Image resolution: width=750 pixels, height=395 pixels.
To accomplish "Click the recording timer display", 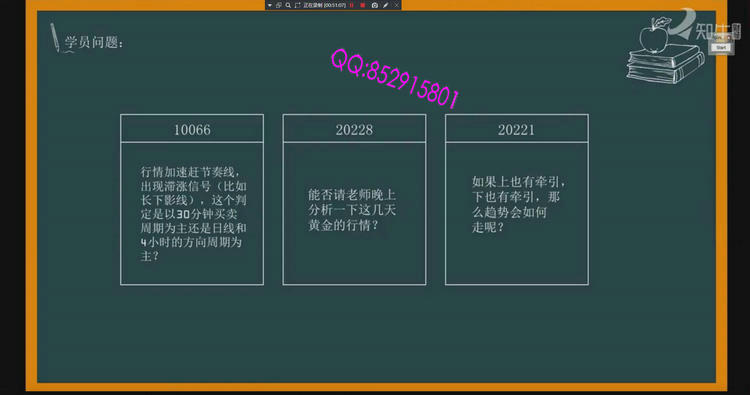I will point(324,5).
